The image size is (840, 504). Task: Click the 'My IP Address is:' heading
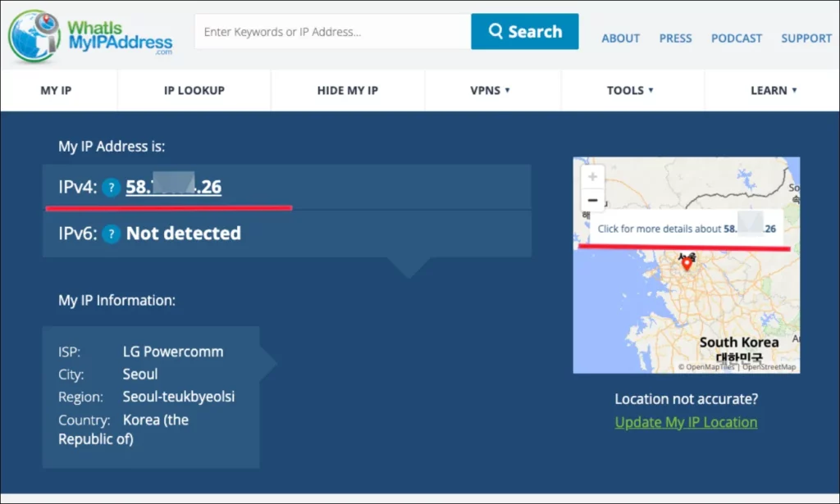coord(112,147)
